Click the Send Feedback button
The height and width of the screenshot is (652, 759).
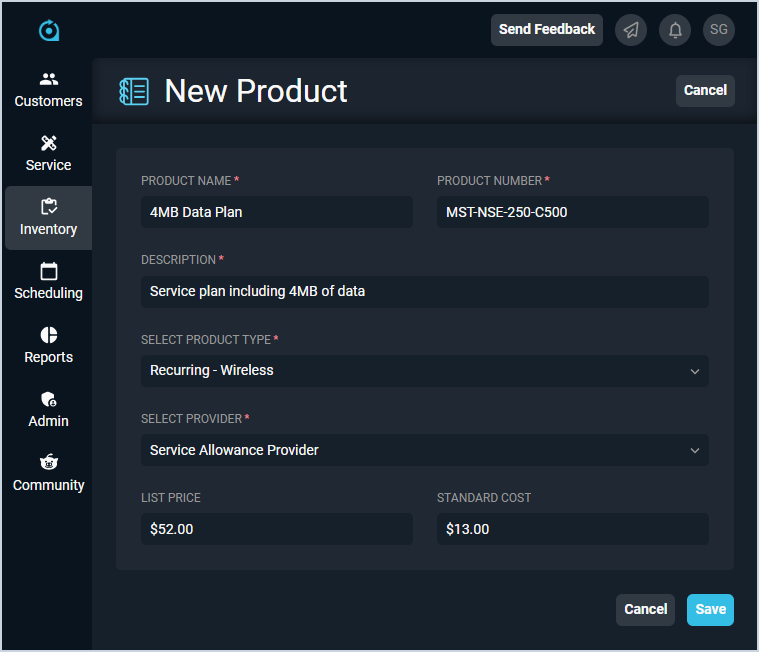click(x=546, y=30)
